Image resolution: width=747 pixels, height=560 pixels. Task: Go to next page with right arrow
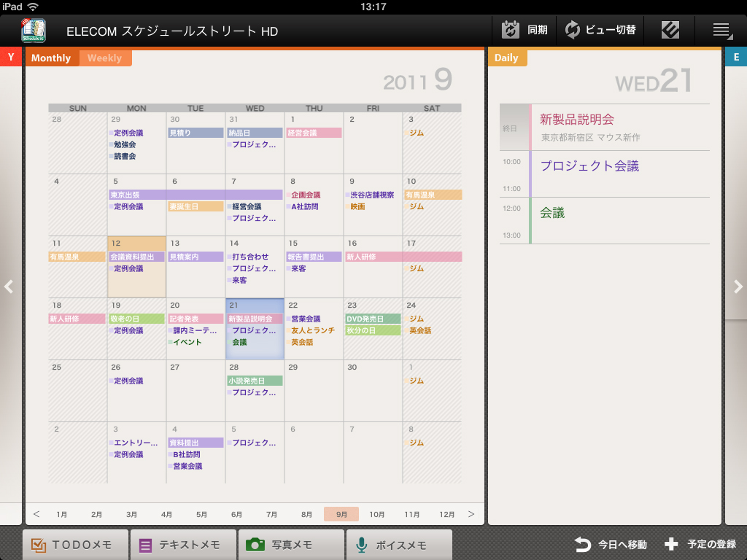738,287
